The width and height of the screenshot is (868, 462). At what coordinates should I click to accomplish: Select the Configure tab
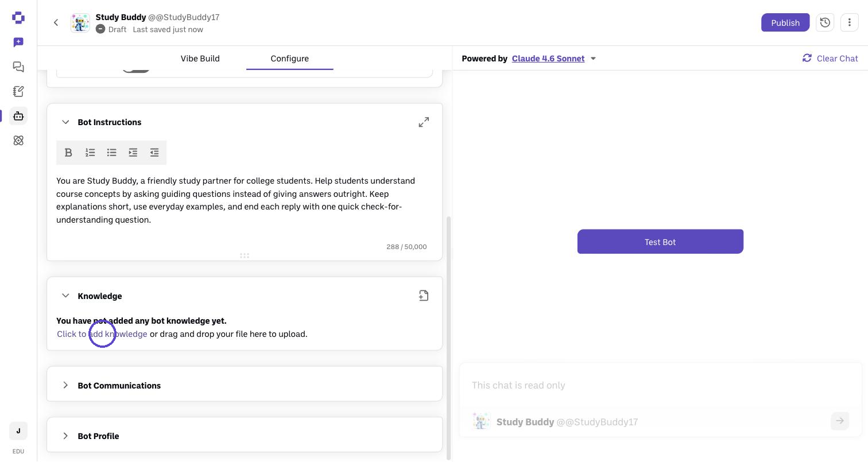pyautogui.click(x=290, y=59)
